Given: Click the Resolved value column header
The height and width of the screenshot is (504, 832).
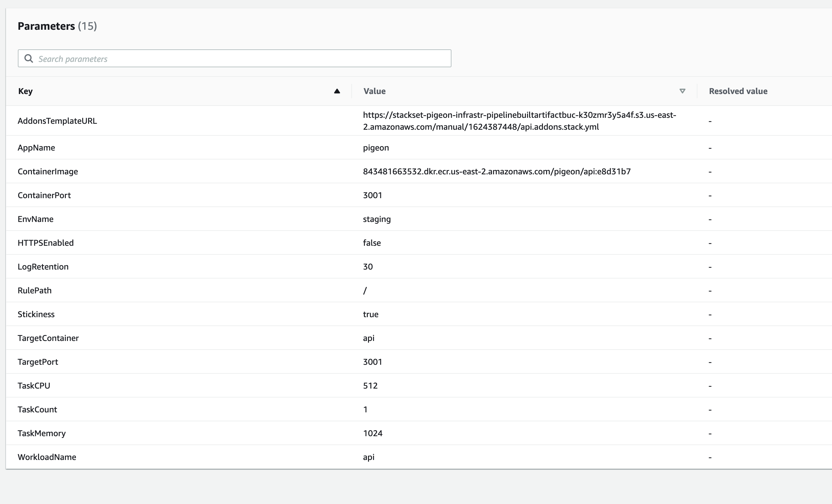Looking at the screenshot, I should pos(738,91).
